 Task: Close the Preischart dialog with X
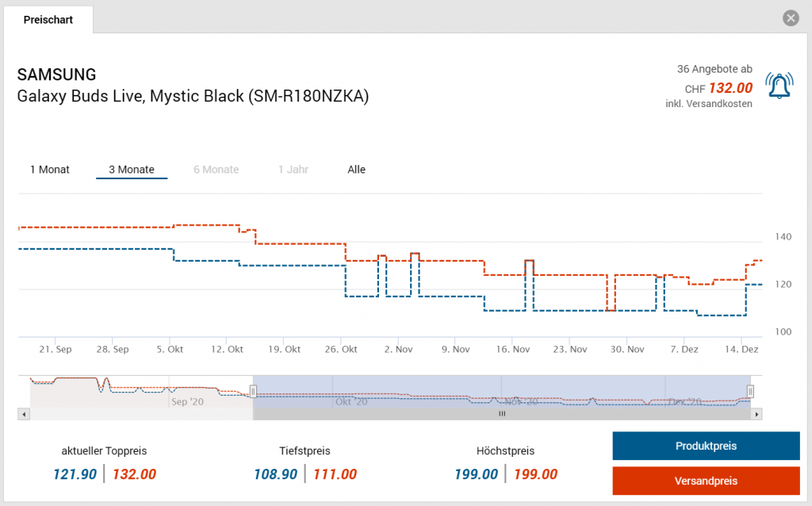(x=790, y=18)
